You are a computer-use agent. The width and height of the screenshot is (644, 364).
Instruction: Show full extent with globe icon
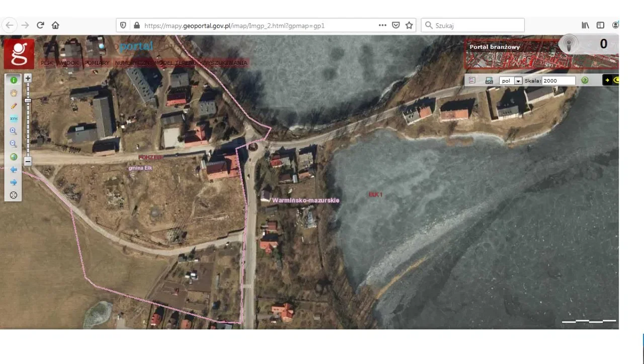tap(14, 157)
